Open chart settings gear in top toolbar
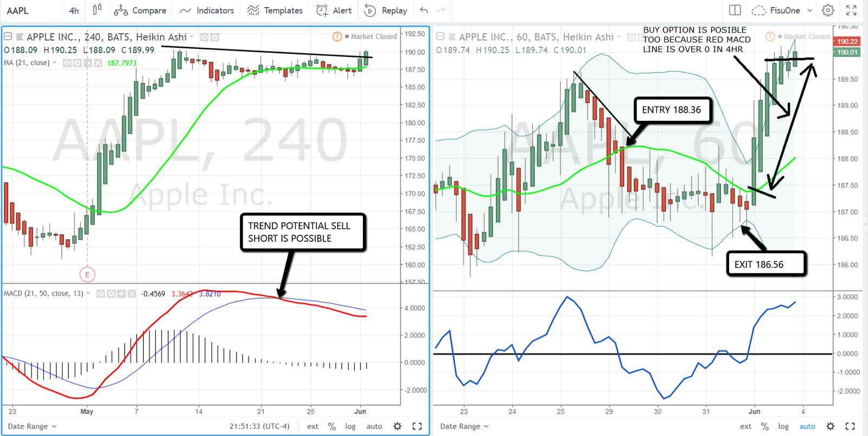Image resolution: width=868 pixels, height=436 pixels. (828, 10)
